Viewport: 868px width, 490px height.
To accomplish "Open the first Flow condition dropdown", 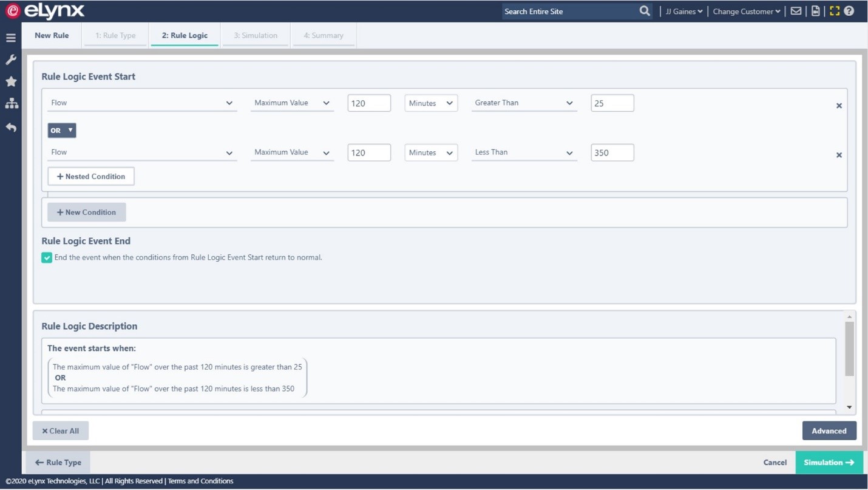I will (141, 103).
